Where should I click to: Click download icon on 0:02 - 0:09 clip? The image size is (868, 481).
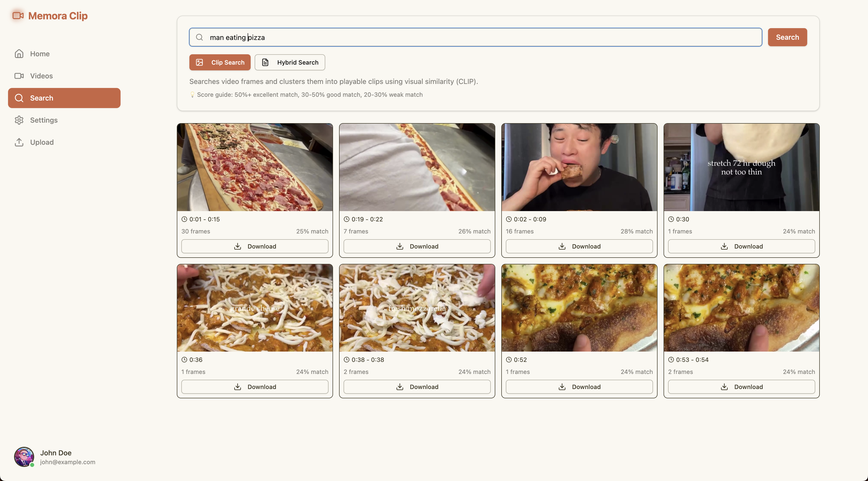pyautogui.click(x=562, y=246)
